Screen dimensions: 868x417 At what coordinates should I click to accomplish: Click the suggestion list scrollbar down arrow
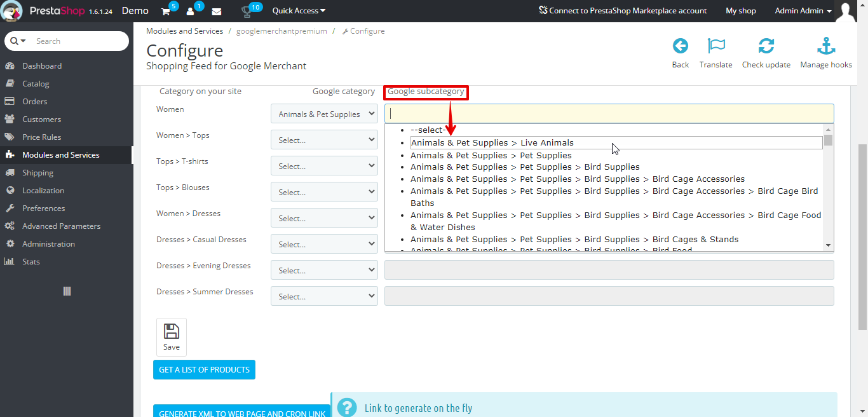tap(828, 245)
